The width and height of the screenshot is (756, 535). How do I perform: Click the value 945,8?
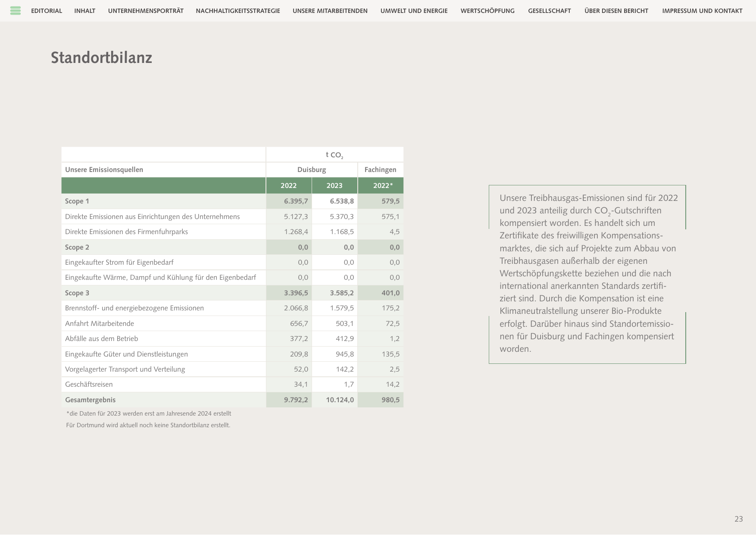[x=345, y=354]
